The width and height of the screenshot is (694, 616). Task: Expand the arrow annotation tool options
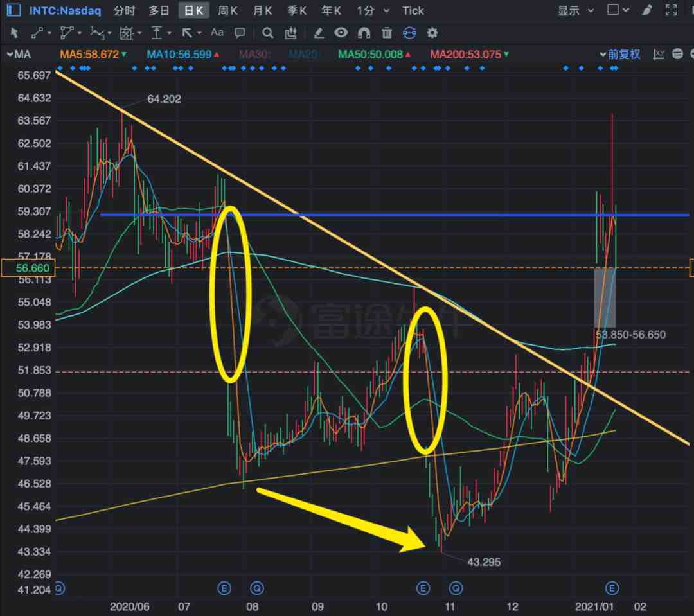[199, 33]
